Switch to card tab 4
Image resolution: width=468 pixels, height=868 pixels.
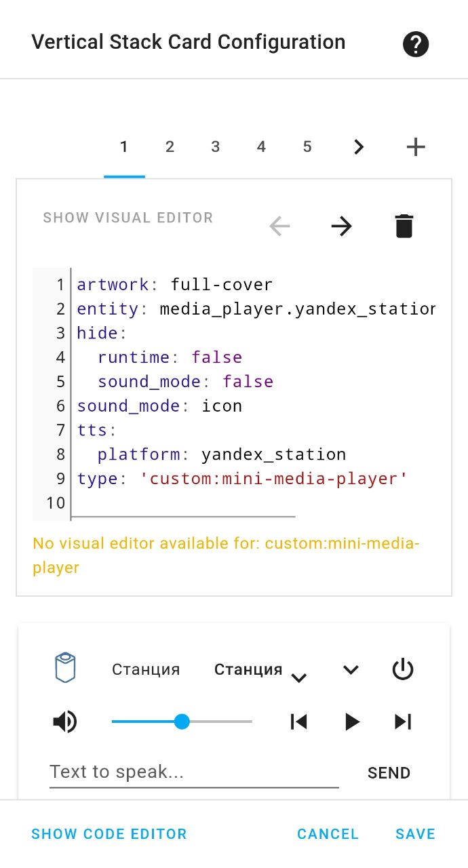click(x=261, y=146)
